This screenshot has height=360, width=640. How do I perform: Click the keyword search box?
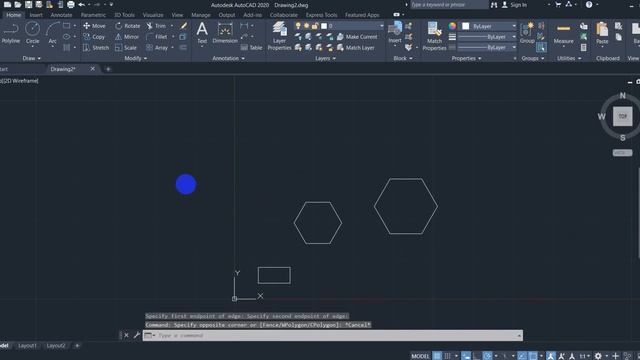click(x=449, y=5)
